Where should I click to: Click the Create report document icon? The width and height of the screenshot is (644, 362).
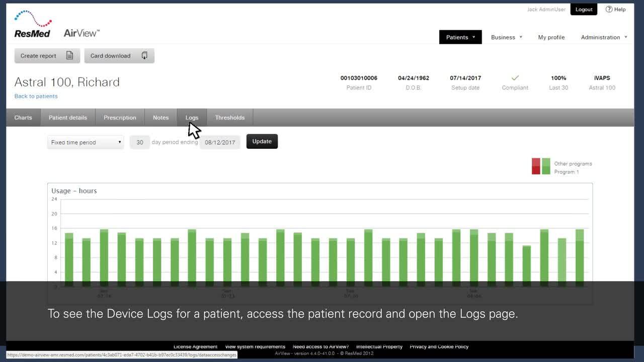(70, 56)
